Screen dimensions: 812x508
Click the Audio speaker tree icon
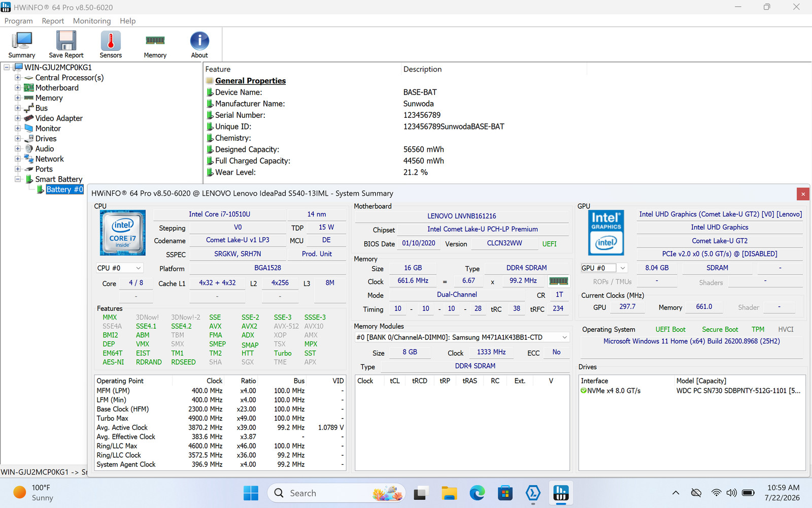pyautogui.click(x=29, y=149)
